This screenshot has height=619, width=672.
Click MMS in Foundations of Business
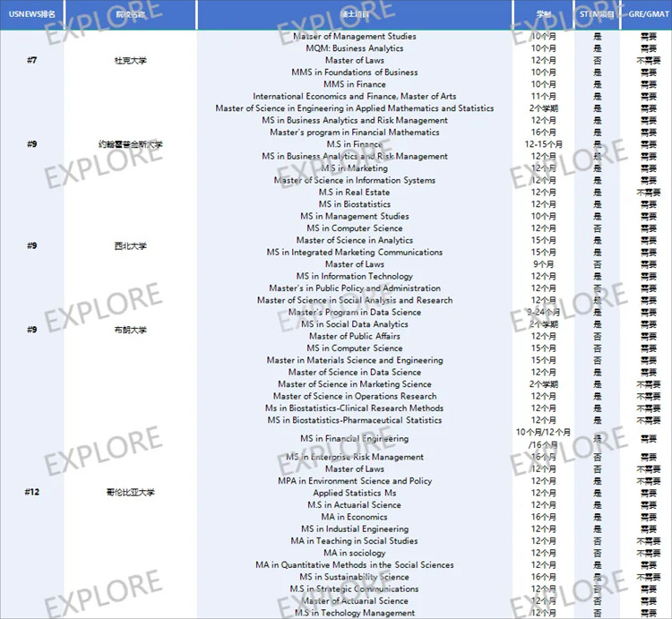(x=354, y=73)
